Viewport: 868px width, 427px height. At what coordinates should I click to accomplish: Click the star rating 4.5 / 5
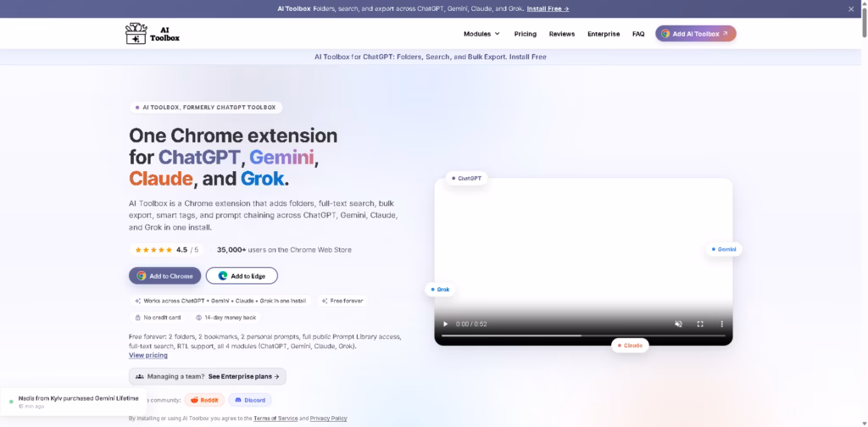coord(166,250)
